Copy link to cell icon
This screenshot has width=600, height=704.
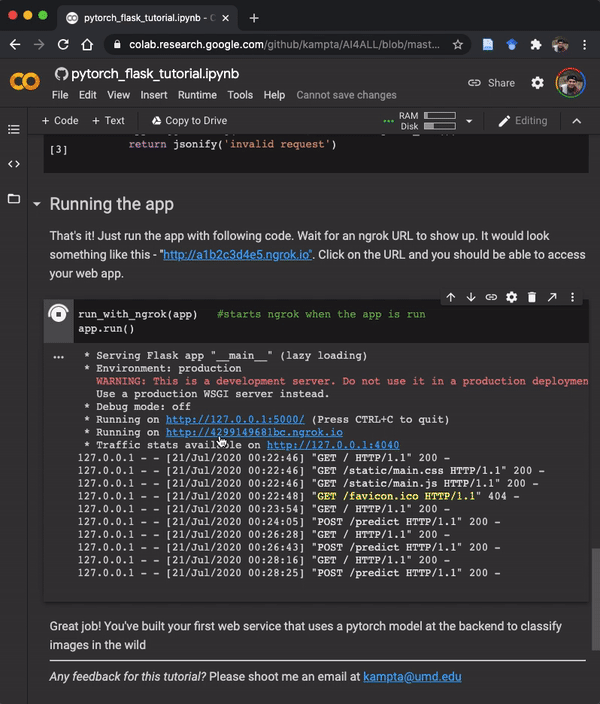click(491, 297)
